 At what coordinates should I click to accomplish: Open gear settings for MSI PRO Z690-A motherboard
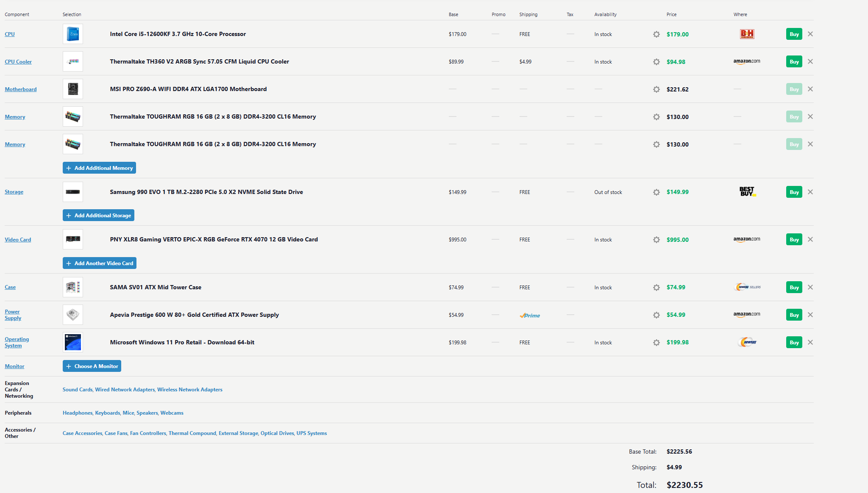657,89
